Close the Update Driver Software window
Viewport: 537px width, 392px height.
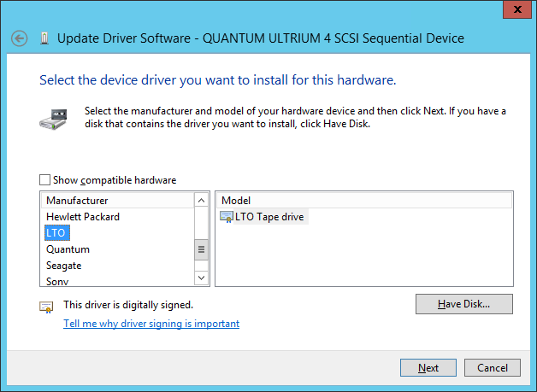517,9
